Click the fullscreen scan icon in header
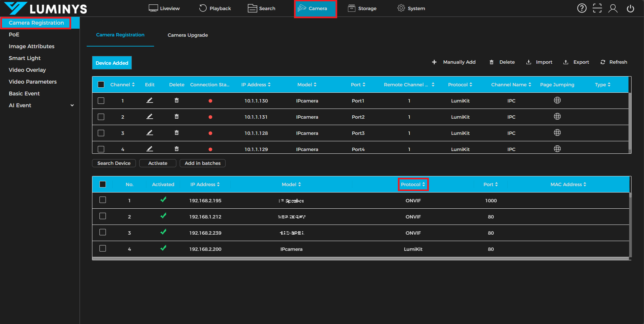This screenshot has height=324, width=644. 597,8
